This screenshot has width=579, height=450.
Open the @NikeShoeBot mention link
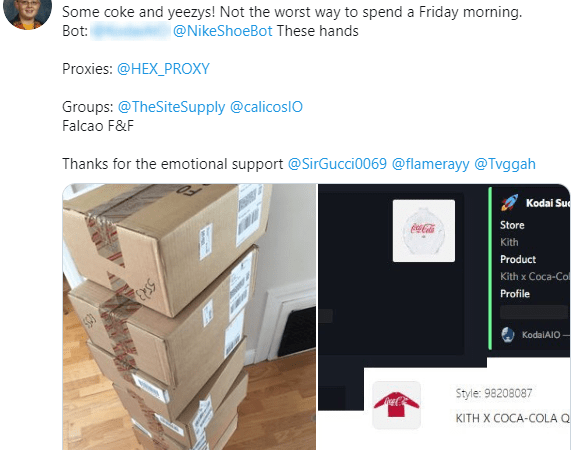coord(223,31)
